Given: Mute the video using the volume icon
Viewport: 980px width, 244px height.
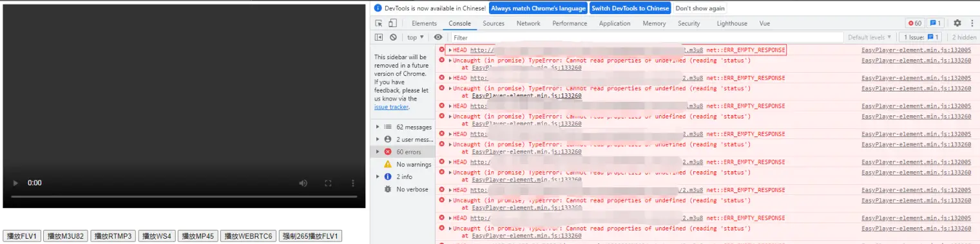Looking at the screenshot, I should point(303,183).
